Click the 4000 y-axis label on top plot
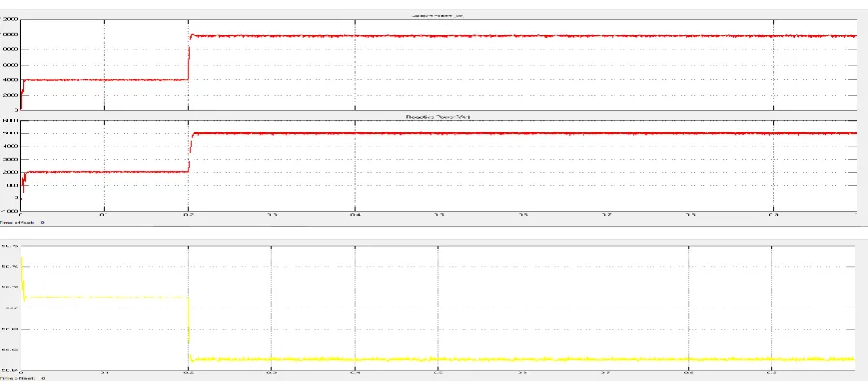This screenshot has width=868, height=381. pos(11,79)
